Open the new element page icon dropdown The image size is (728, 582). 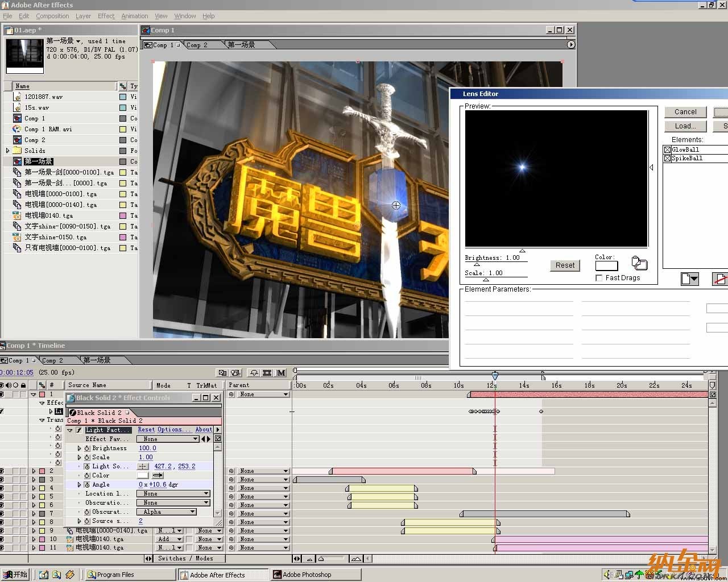[689, 278]
